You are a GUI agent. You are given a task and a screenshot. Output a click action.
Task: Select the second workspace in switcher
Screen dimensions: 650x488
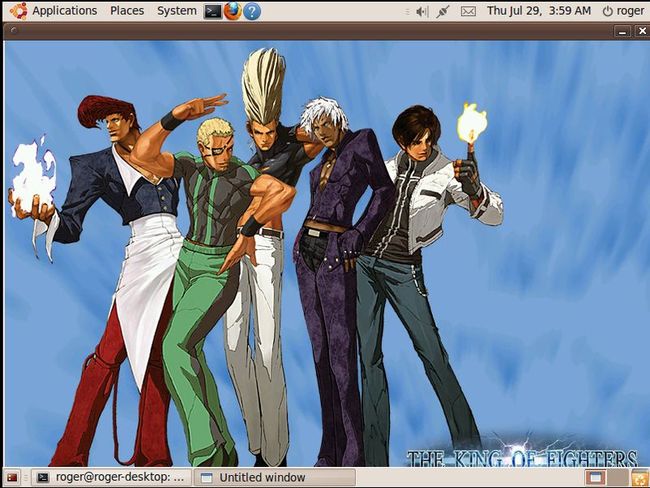pos(618,478)
